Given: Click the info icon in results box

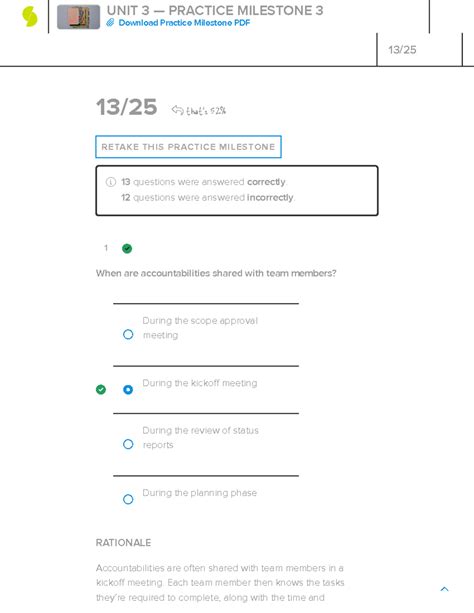Looking at the screenshot, I should point(111,182).
